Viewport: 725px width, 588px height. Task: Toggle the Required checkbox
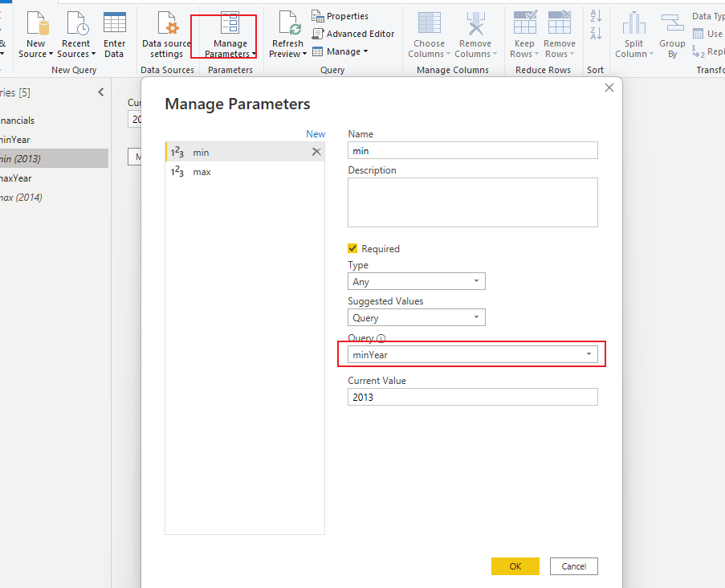[352, 248]
